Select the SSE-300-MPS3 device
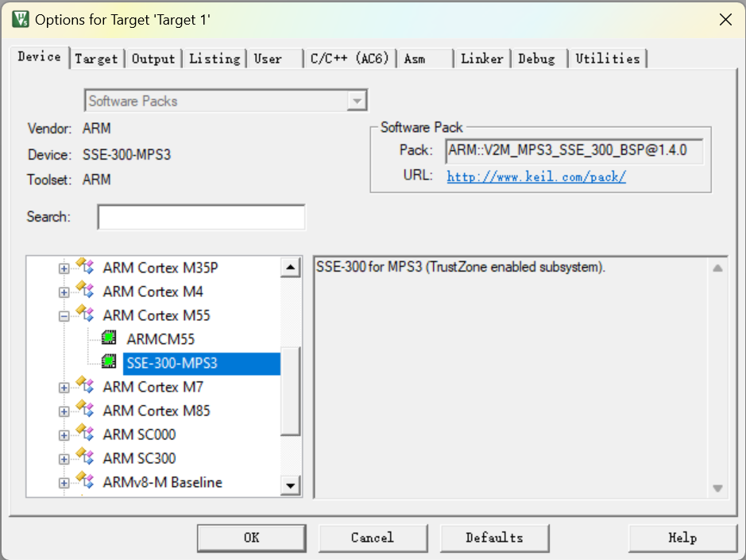The image size is (746, 560). pyautogui.click(x=202, y=364)
